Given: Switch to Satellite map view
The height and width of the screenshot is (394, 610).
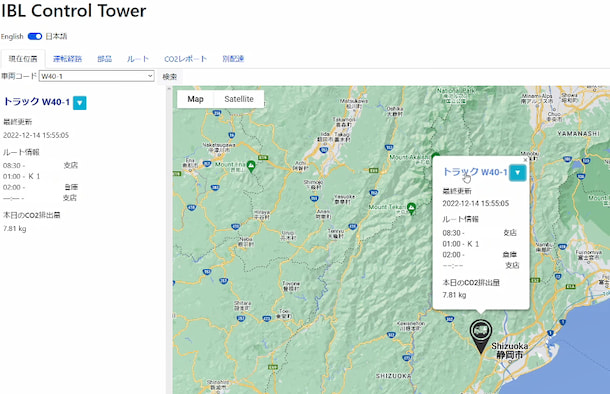Looking at the screenshot, I should coord(239,99).
